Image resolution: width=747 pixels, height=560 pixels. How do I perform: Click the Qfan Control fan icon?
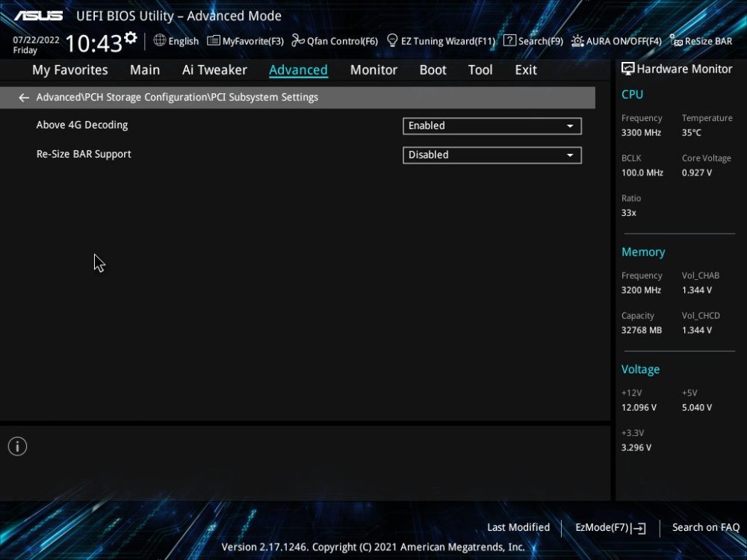pyautogui.click(x=298, y=41)
